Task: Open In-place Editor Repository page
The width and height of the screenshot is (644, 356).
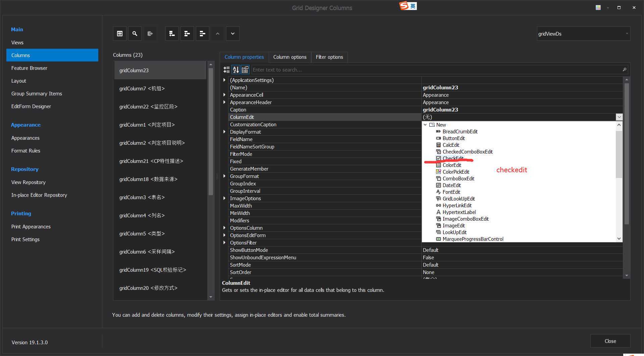Action: pos(52,195)
